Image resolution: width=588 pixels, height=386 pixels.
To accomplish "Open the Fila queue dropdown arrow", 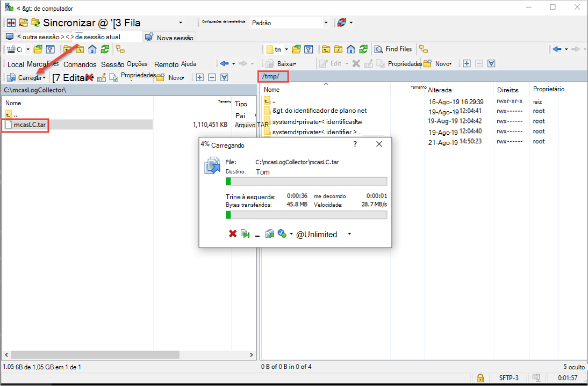I will (181, 23).
